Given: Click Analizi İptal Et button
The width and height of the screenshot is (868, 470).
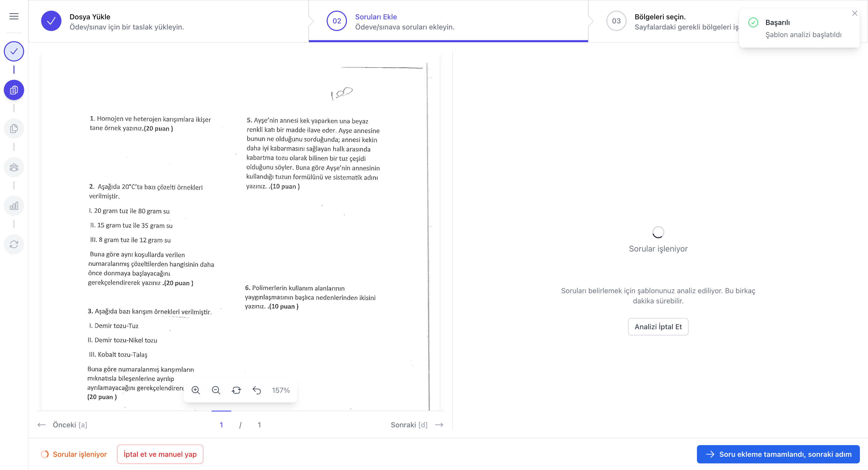Looking at the screenshot, I should click(658, 327).
